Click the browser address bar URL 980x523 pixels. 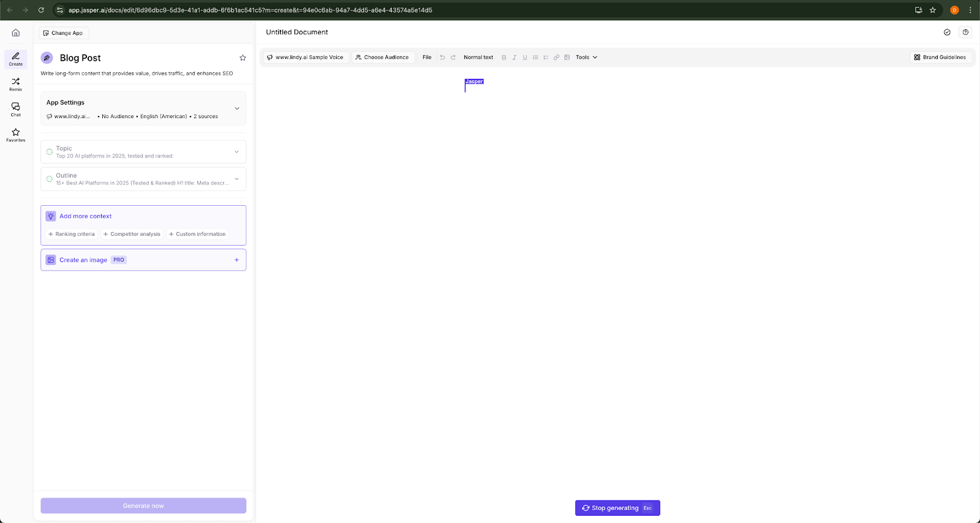point(251,10)
